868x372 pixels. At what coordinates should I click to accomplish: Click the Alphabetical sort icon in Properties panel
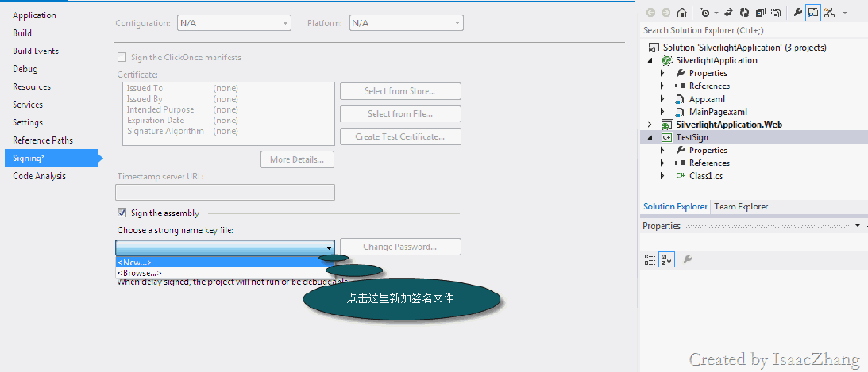click(x=666, y=259)
